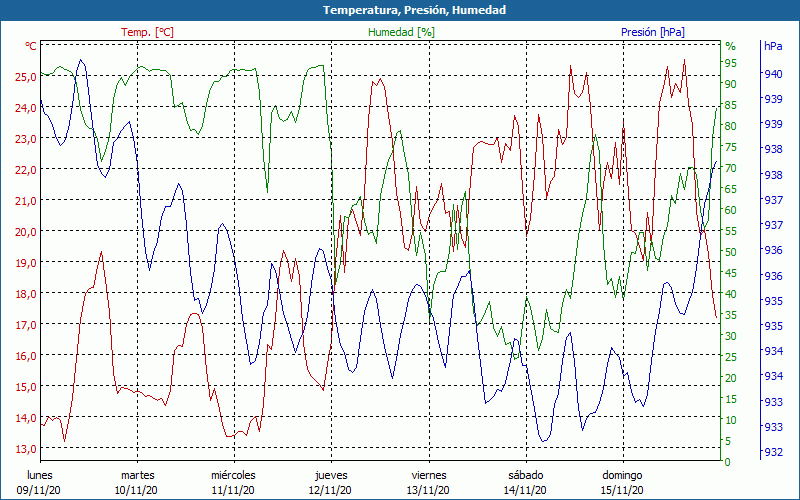
Task: Select the date "15/11/20"
Action: [622, 490]
